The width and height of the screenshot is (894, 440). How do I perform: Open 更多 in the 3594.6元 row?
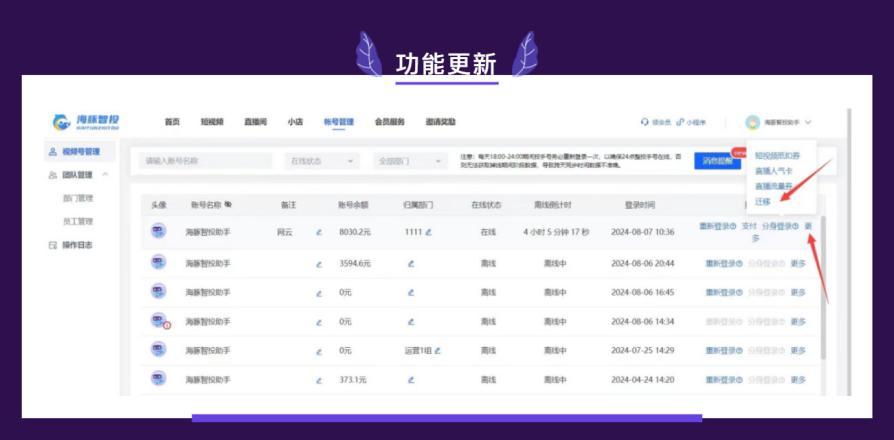click(798, 263)
